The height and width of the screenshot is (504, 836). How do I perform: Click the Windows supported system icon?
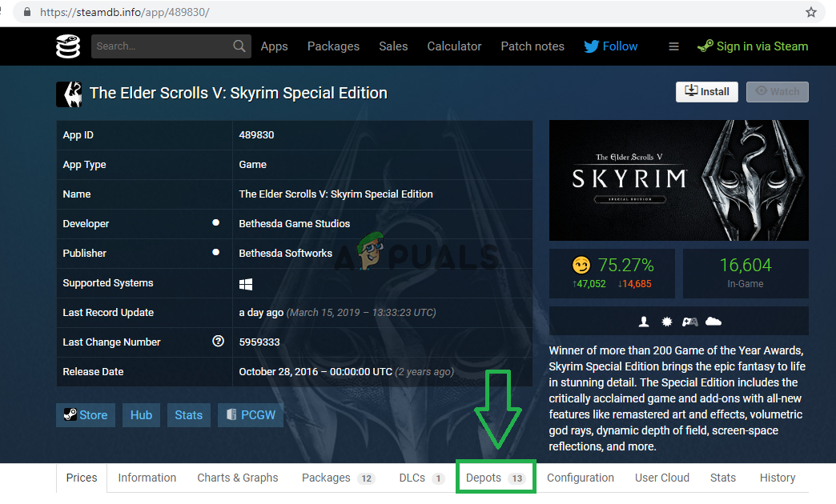pyautogui.click(x=246, y=284)
